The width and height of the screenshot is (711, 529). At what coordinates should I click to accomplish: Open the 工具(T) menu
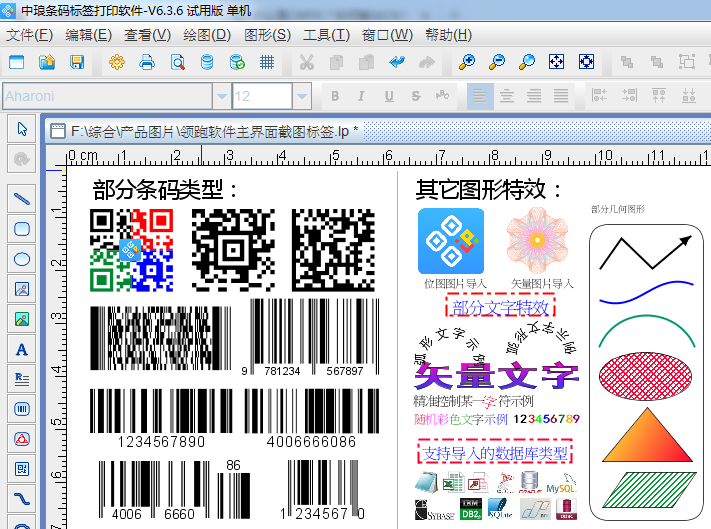[326, 35]
